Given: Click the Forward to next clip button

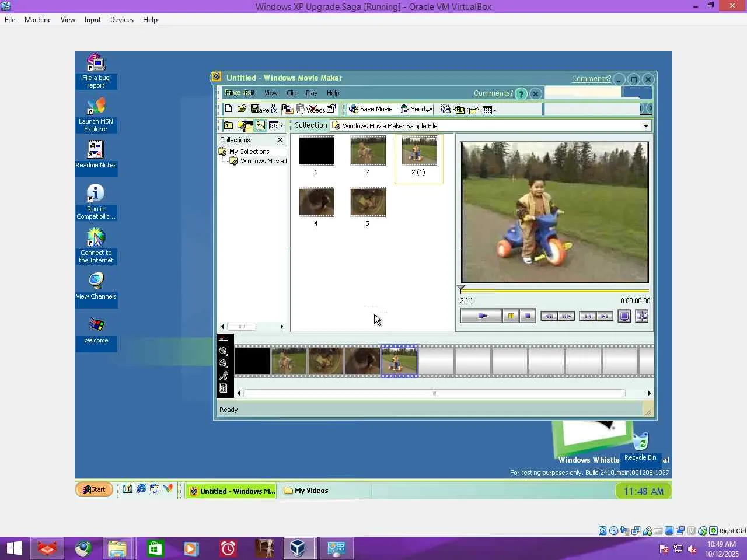Looking at the screenshot, I should (605, 316).
